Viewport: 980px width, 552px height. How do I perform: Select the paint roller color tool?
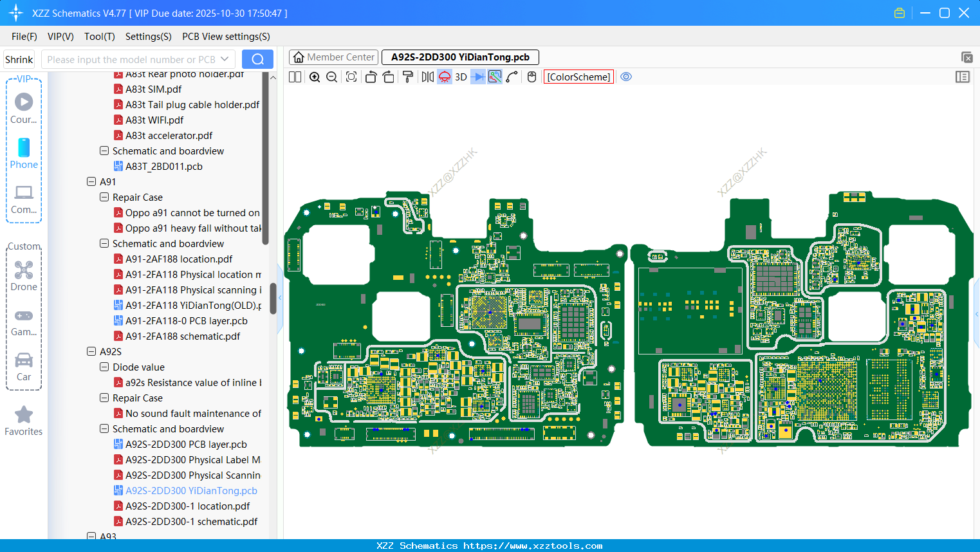click(x=407, y=77)
